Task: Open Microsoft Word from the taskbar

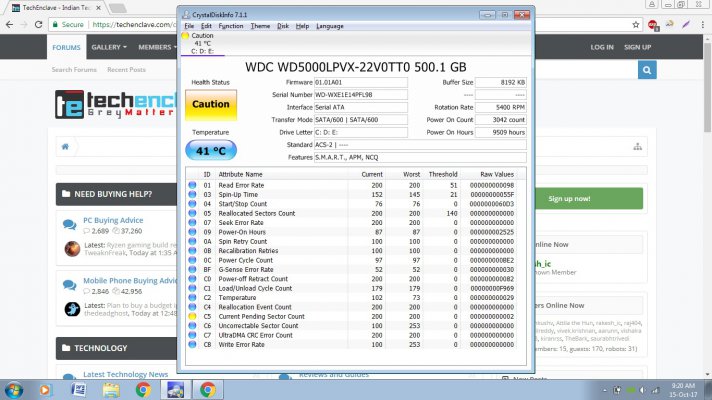Action: point(79,390)
